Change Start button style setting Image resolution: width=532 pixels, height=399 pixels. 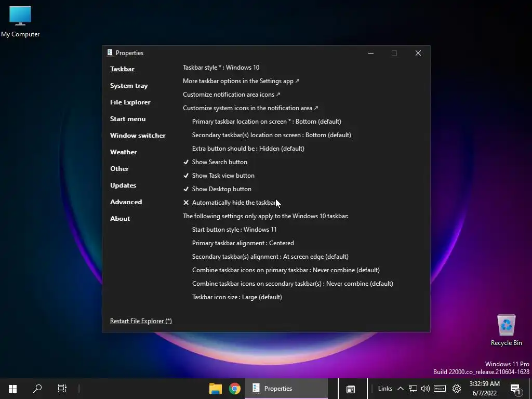click(234, 230)
